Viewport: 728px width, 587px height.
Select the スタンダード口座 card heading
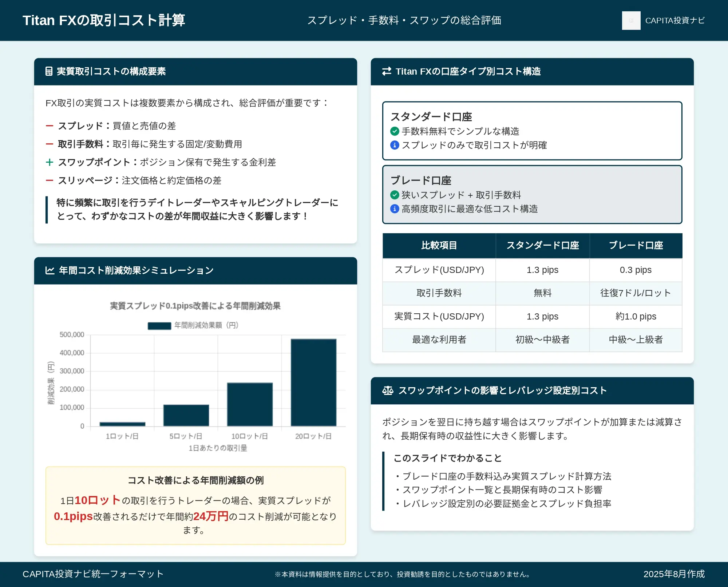pyautogui.click(x=431, y=117)
